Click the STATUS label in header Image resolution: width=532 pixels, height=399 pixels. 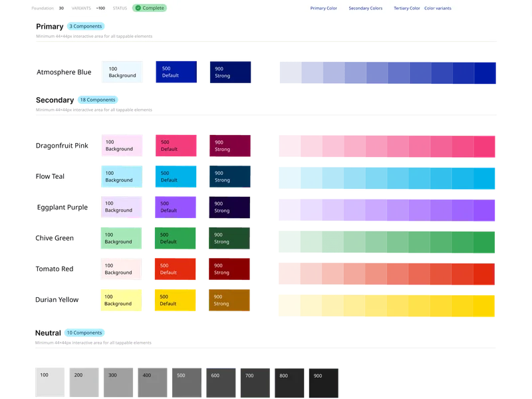[120, 8]
